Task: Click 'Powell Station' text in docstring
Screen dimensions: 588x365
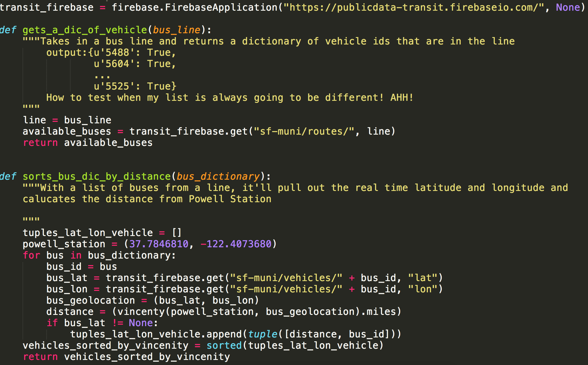Action: pyautogui.click(x=230, y=199)
